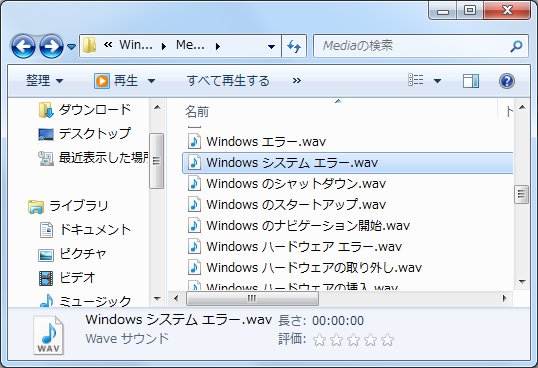Image resolution: width=538 pixels, height=368 pixels.
Task: Click audio icon of Windows エラー.wav
Action: 194,142
